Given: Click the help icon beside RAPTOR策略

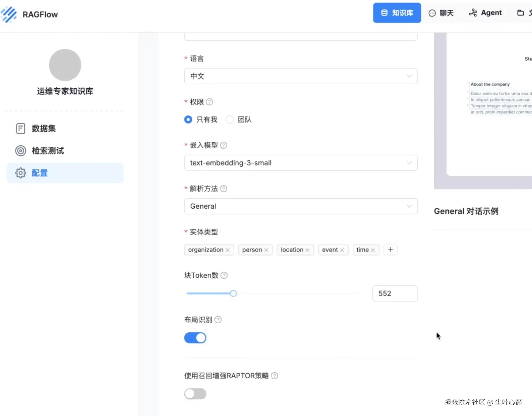Looking at the screenshot, I should pyautogui.click(x=274, y=376).
